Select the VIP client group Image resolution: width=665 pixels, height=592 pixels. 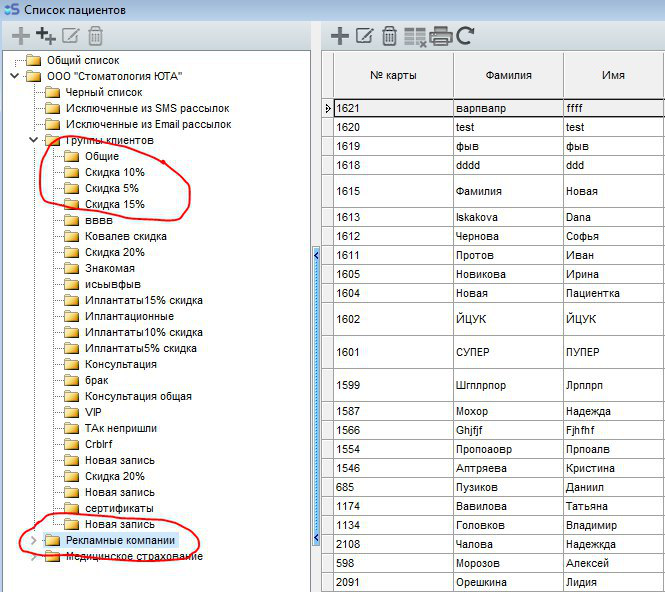tap(93, 412)
